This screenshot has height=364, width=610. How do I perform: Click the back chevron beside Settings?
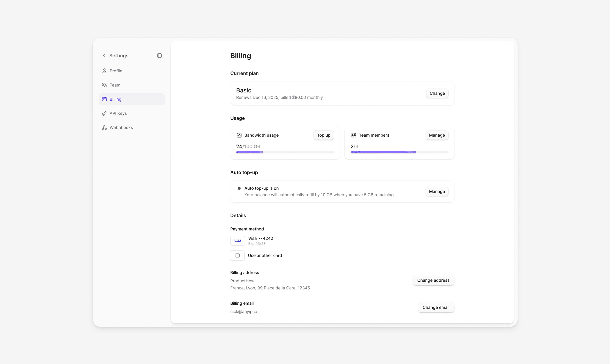click(104, 56)
